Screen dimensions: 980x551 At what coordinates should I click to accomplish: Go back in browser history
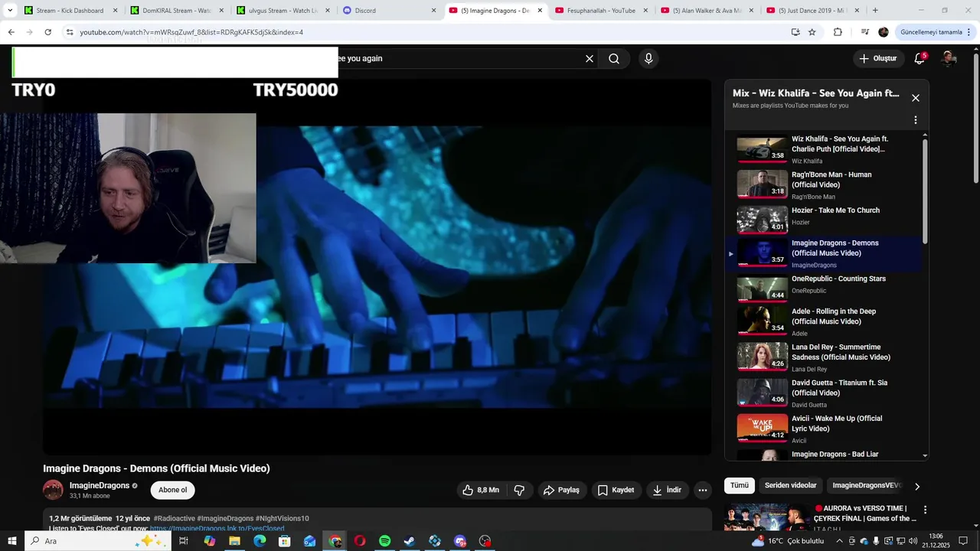(11, 32)
